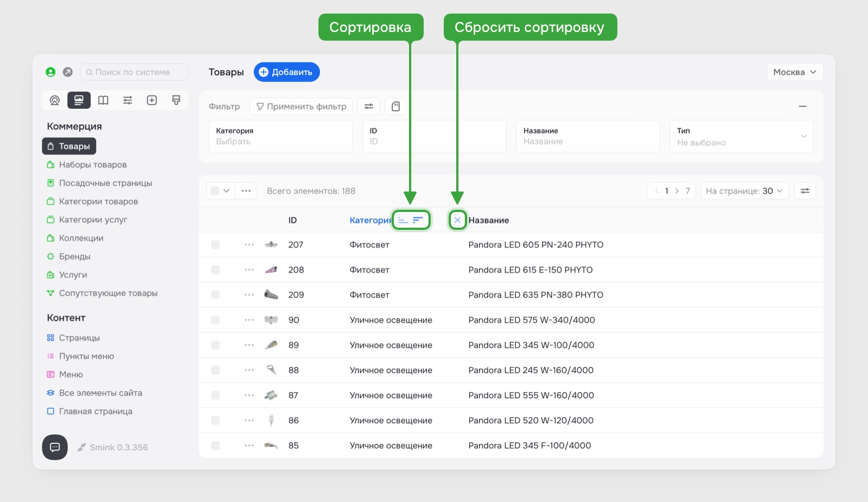Open table column settings icon
The width and height of the screenshot is (868, 502).
click(x=805, y=191)
